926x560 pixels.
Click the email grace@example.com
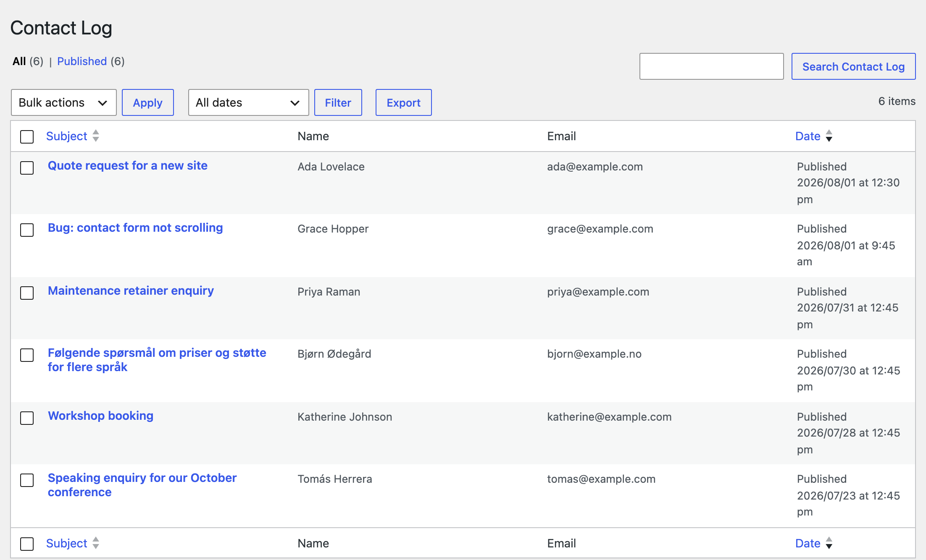[x=600, y=229]
